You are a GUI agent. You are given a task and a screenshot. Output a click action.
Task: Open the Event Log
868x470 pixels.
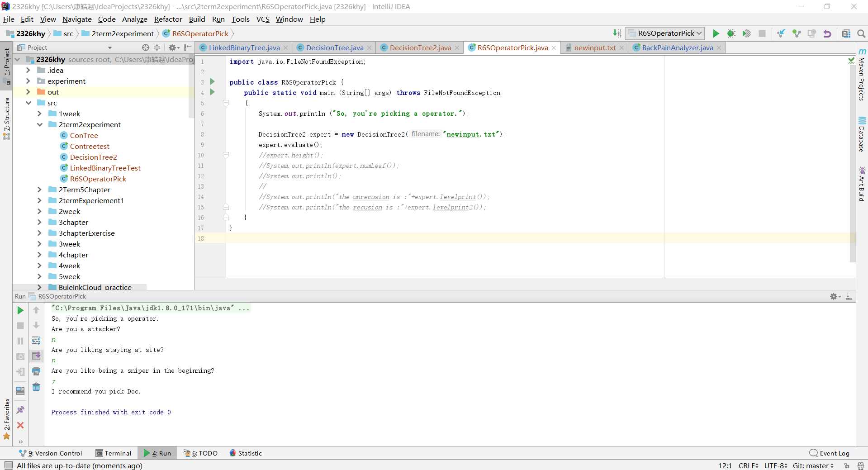pyautogui.click(x=830, y=453)
